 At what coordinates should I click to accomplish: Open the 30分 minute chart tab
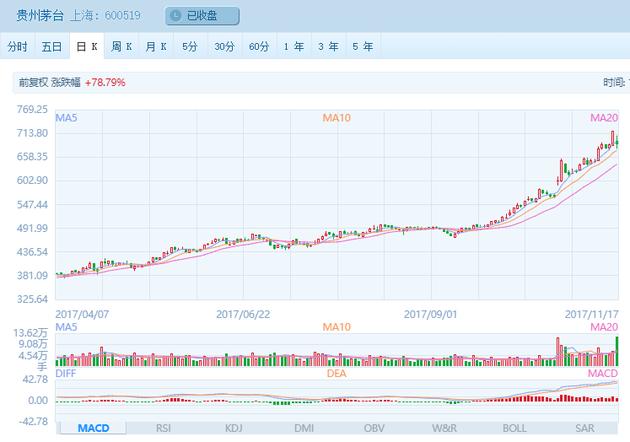pyautogui.click(x=224, y=47)
